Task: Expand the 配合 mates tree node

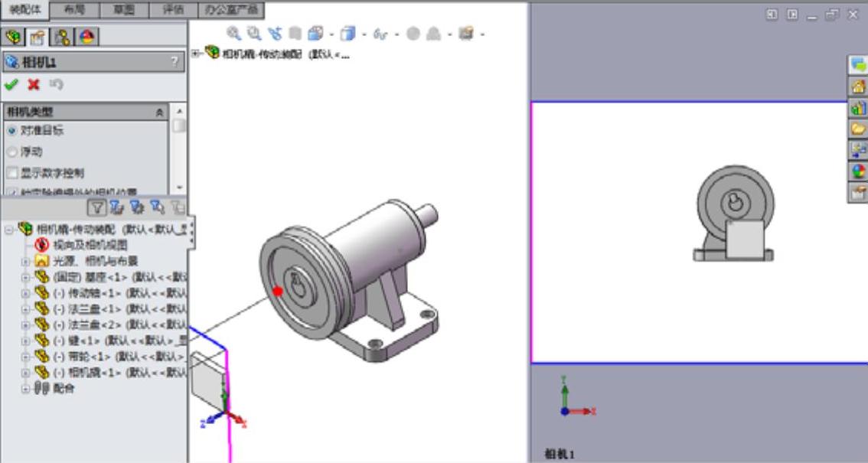Action: [x=24, y=389]
